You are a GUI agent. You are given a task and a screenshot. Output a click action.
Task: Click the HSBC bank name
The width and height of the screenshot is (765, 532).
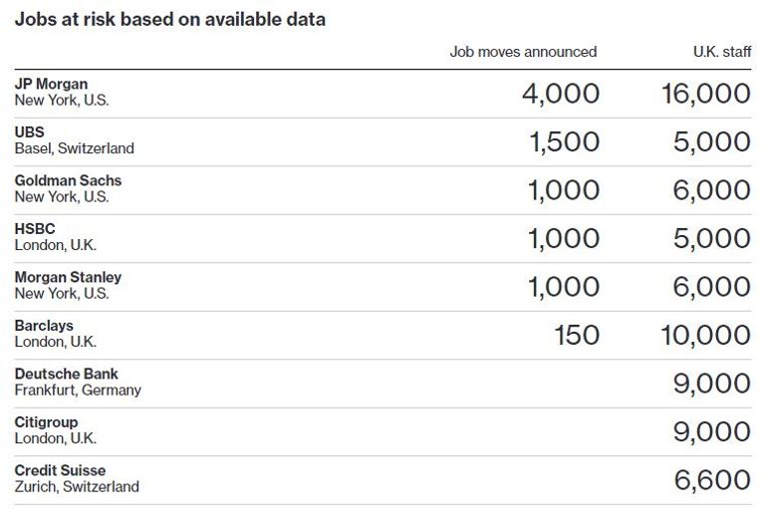35,228
